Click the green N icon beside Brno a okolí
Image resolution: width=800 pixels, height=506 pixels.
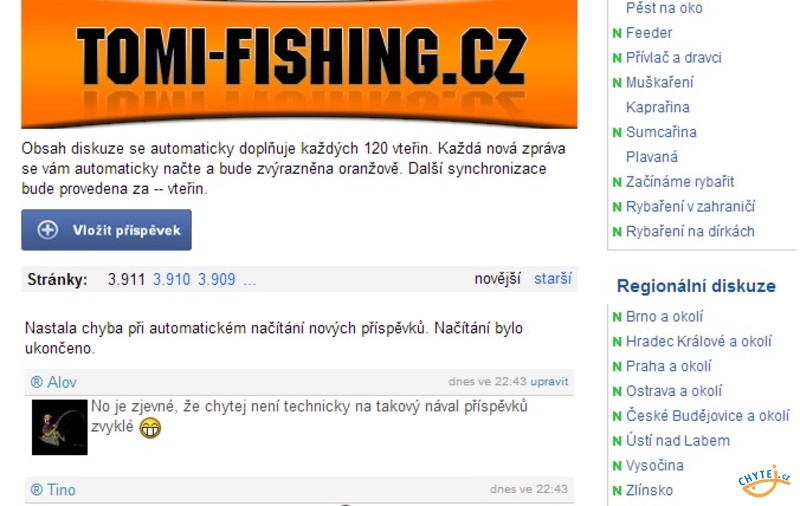tap(617, 317)
